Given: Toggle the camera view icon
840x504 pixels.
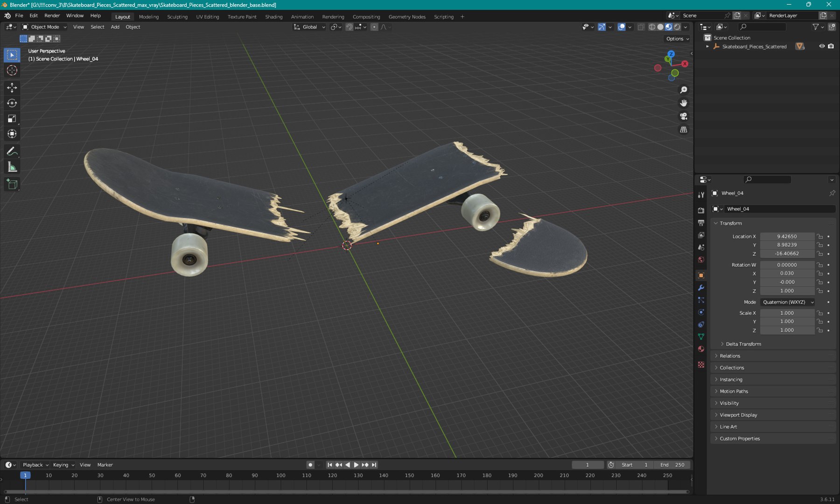Looking at the screenshot, I should (x=684, y=116).
